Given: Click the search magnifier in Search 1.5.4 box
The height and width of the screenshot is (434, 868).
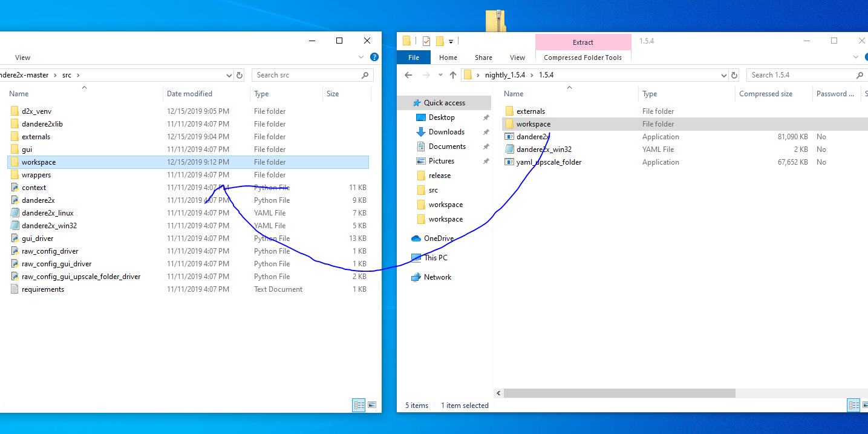Looking at the screenshot, I should [858, 74].
